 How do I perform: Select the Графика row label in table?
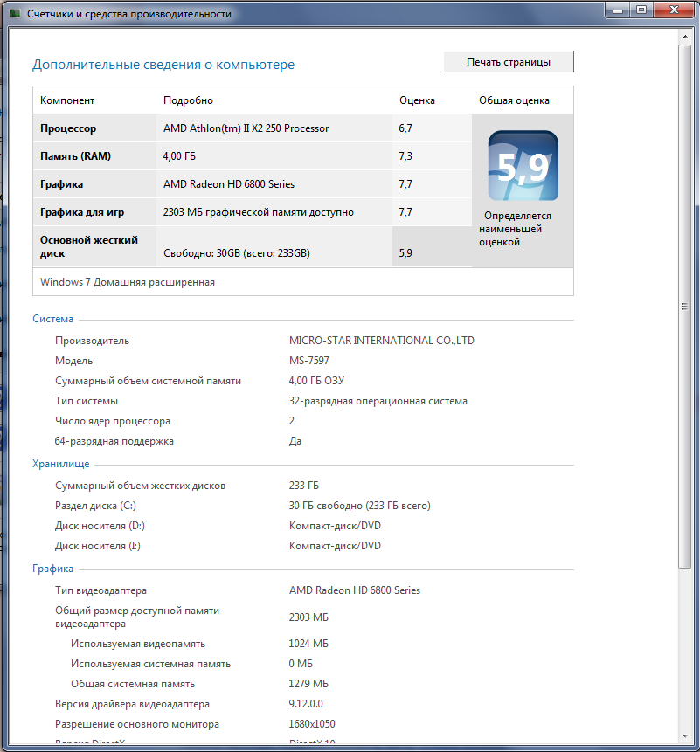[61, 184]
